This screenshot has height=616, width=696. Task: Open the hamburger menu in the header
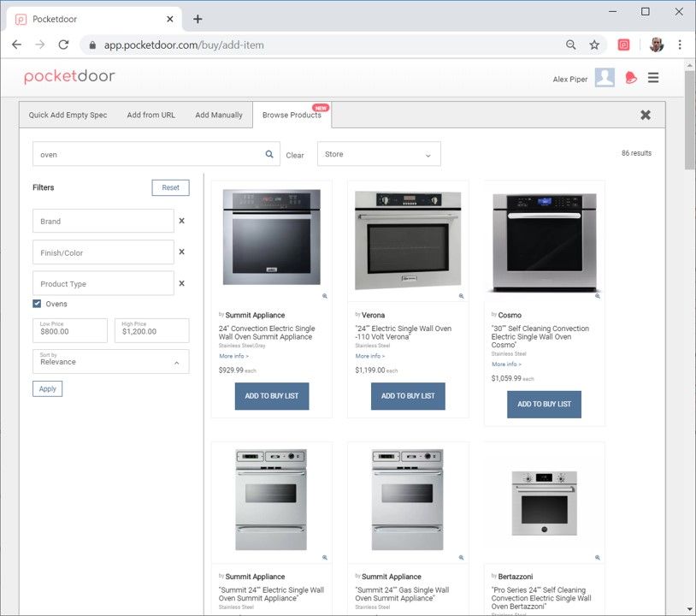[x=653, y=78]
